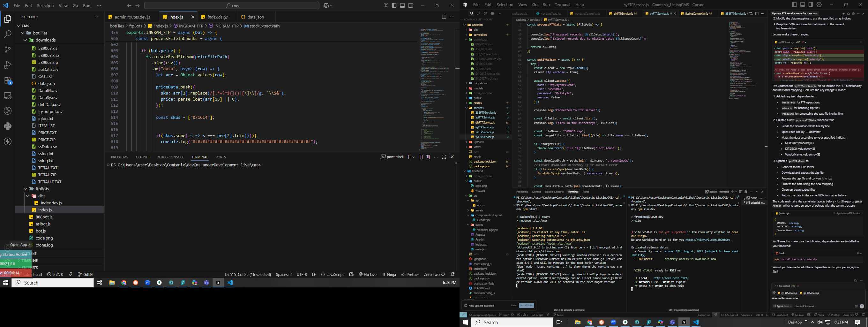The height and width of the screenshot is (327, 868).
Task: Click Run on bash code block in Cursor chat
Action: point(859,254)
